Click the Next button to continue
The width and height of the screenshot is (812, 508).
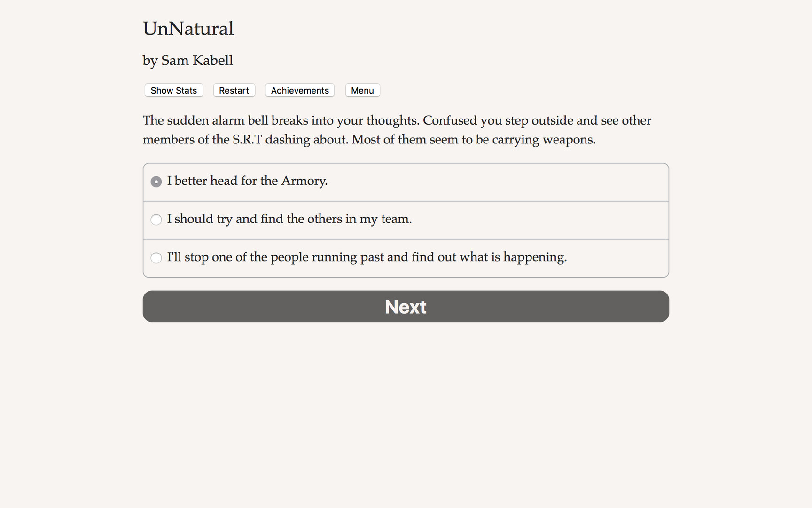click(405, 306)
